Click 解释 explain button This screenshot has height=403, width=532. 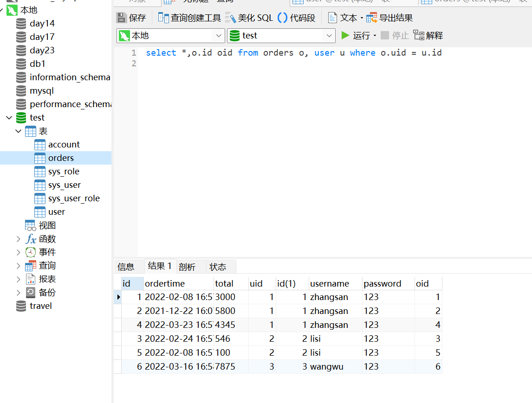click(x=428, y=36)
